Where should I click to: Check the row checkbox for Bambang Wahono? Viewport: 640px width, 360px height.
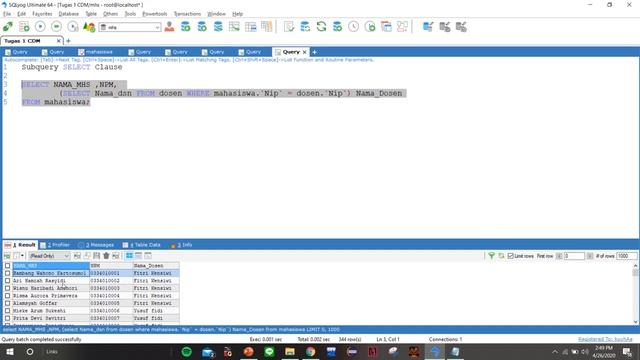pyautogui.click(x=7, y=273)
